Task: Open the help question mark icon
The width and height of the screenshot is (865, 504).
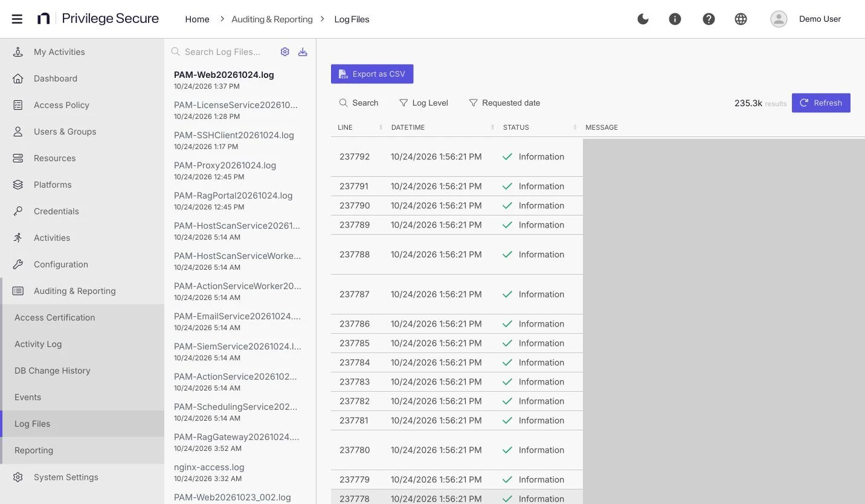Action: tap(709, 19)
